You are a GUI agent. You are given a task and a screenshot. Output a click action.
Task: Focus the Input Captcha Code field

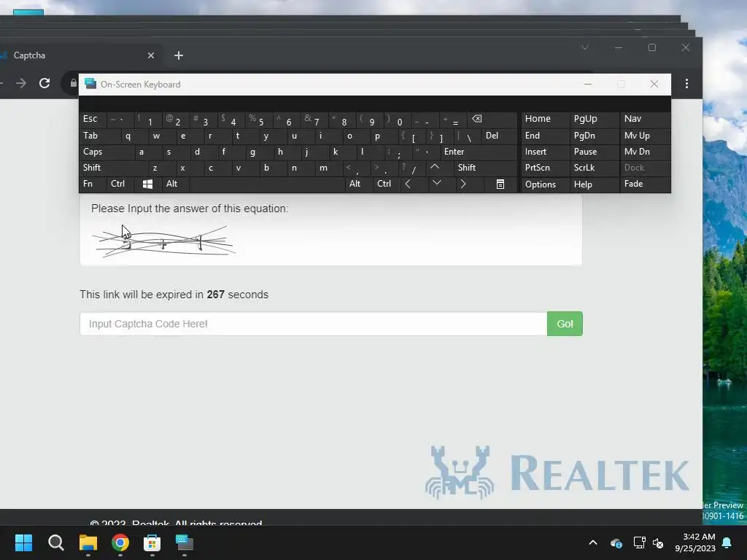tap(314, 324)
